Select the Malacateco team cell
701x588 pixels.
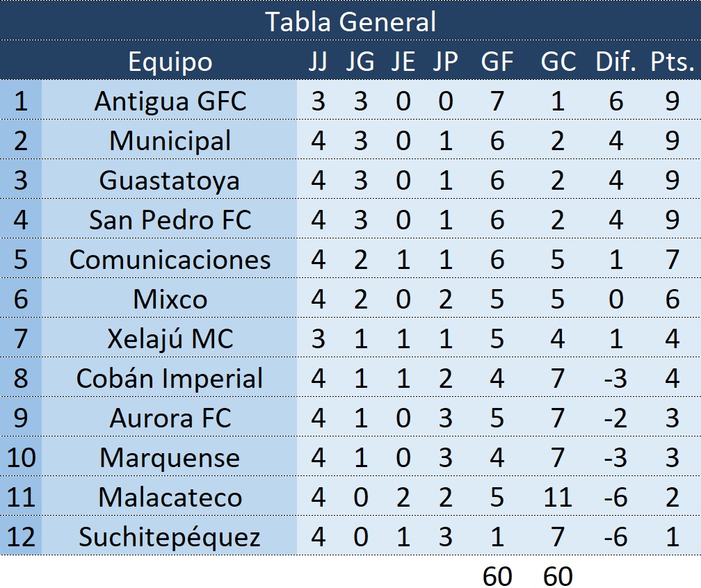(x=170, y=496)
